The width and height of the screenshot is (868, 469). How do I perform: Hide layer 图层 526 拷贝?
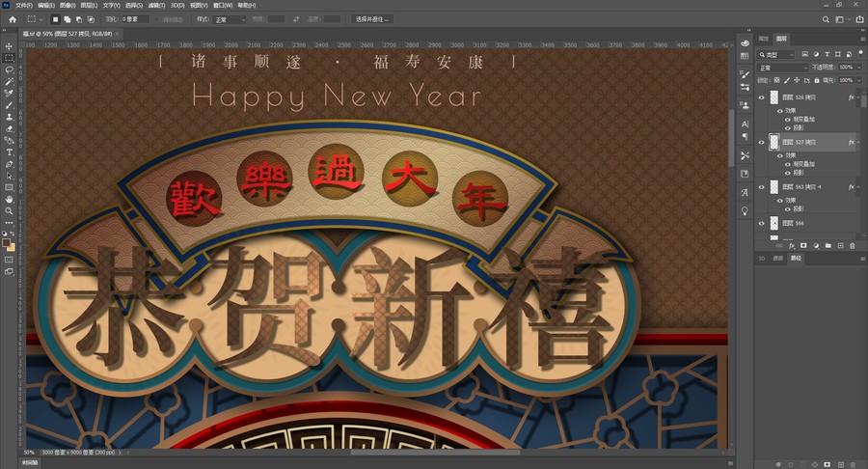coord(761,97)
